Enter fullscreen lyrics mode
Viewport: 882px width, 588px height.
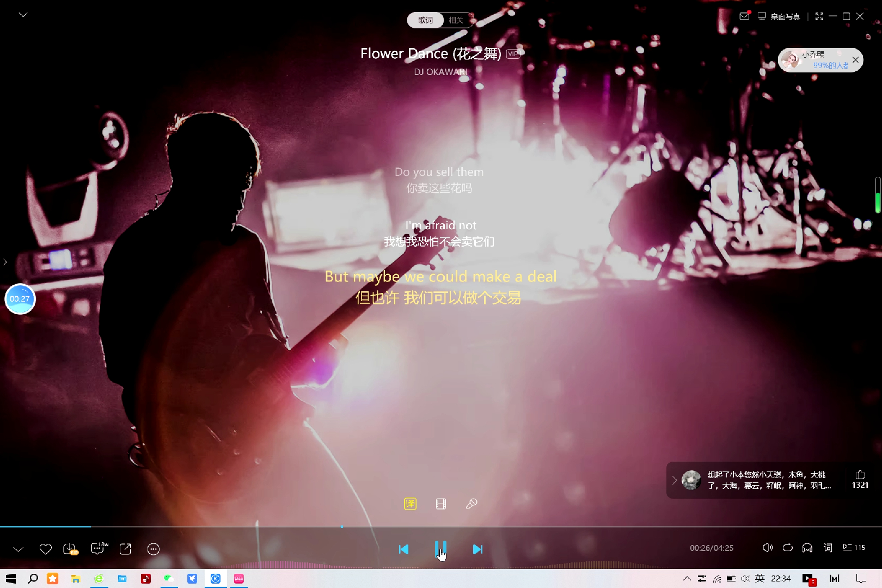(x=819, y=16)
